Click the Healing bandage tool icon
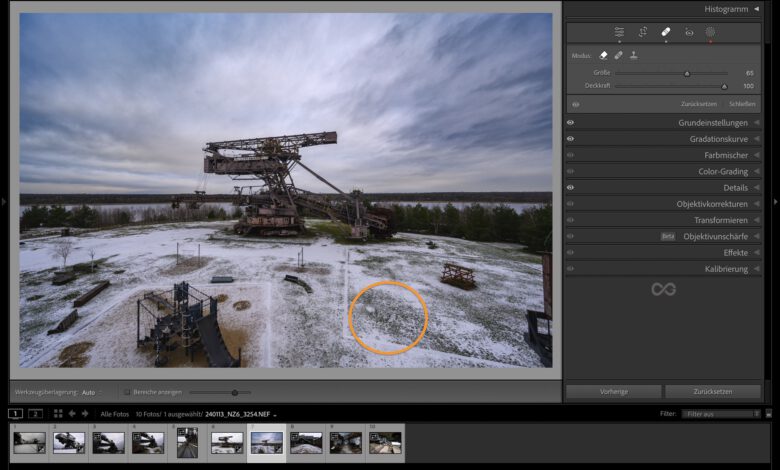This screenshot has width=780, height=470. [x=665, y=32]
